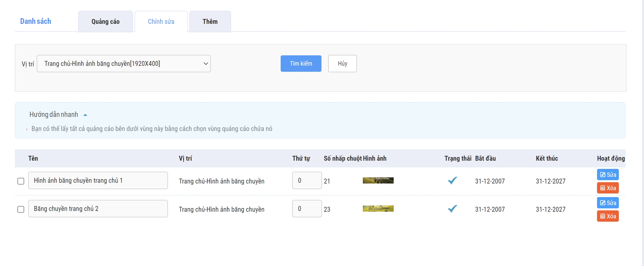Viewport: 644px width, 266px height.
Task: Open second banner image thumbnail
Action: [378, 209]
